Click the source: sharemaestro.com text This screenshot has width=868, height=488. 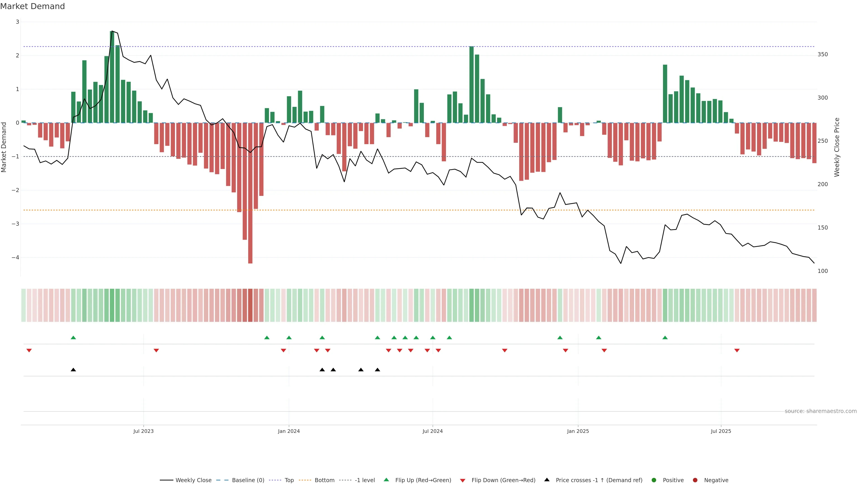pyautogui.click(x=821, y=411)
